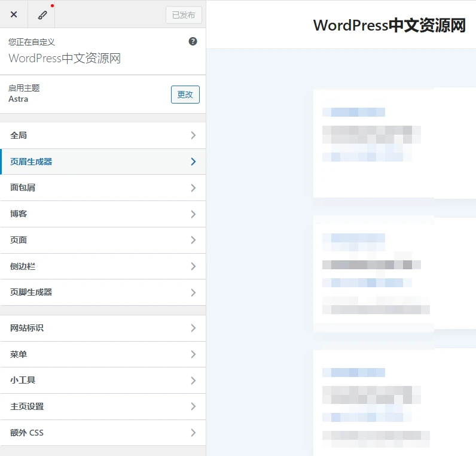The height and width of the screenshot is (456, 476).
Task: Open the 侧边栏 section
Action: click(x=103, y=266)
